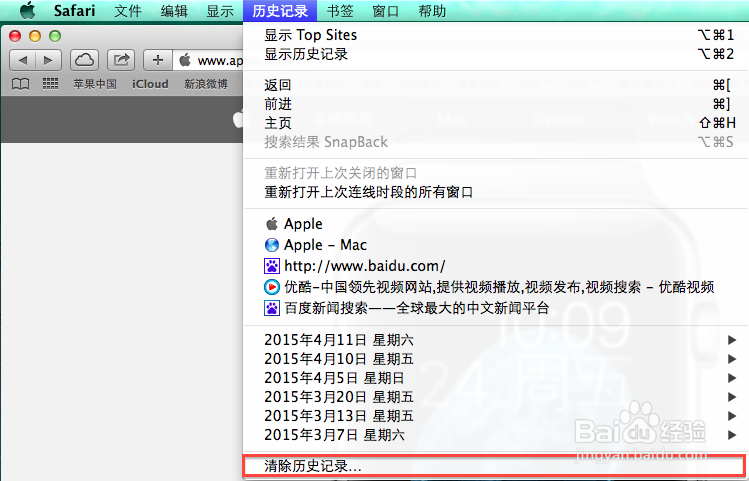Select 重新打开上次连线时段的所有窗口
The height and width of the screenshot is (481, 749).
496,192
